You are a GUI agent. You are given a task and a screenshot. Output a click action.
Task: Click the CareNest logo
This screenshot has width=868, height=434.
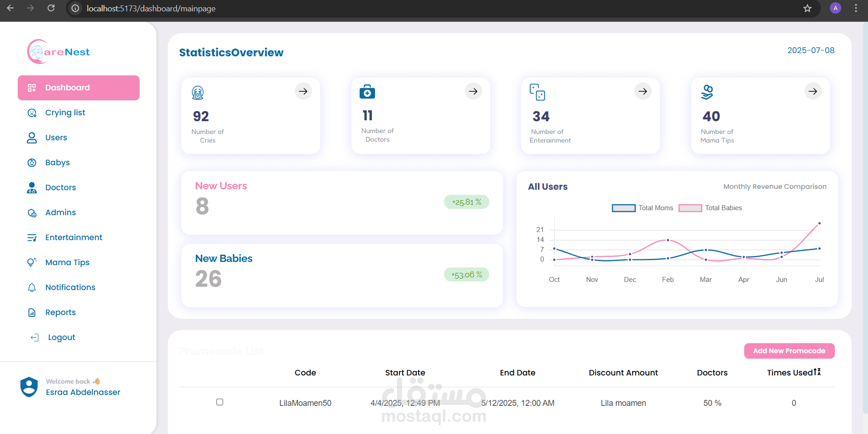click(59, 52)
